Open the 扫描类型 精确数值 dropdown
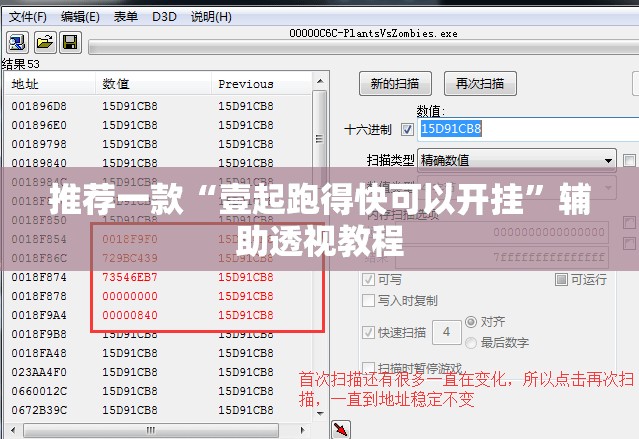Image resolution: width=639 pixels, height=439 pixels. point(517,160)
